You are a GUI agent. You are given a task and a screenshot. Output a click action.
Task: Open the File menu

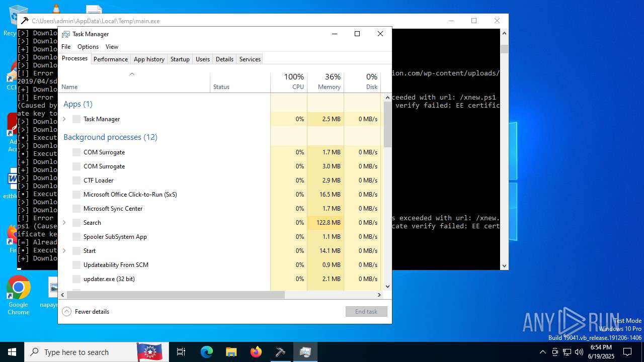coord(66,47)
